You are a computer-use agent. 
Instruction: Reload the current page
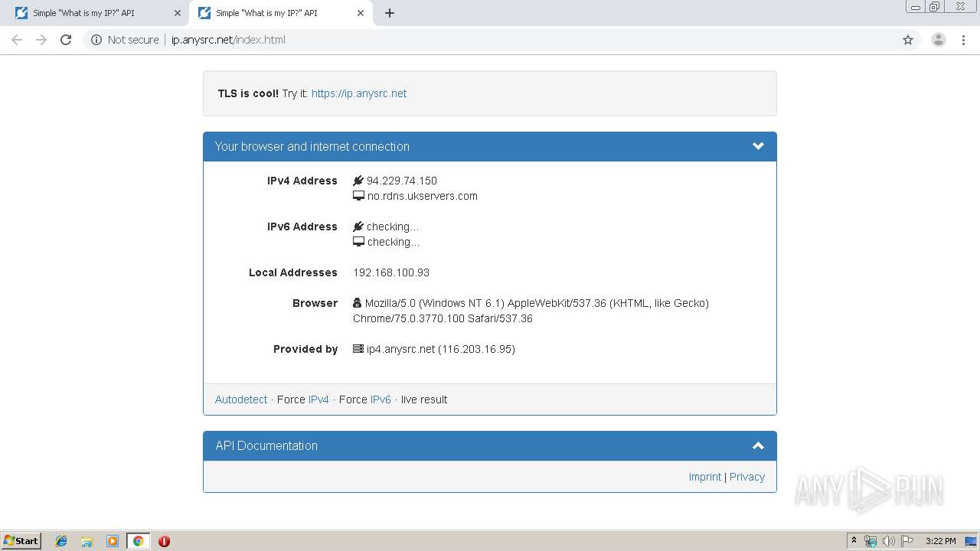(x=66, y=40)
